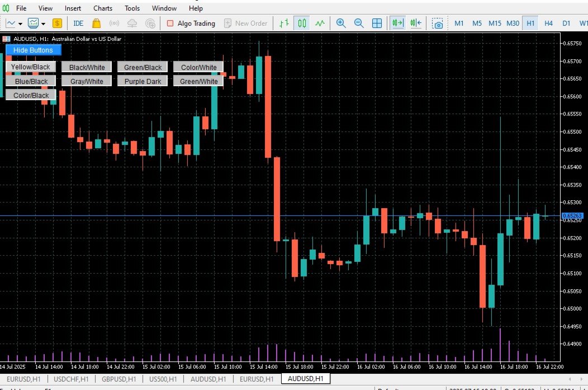Select the H4 timeframe

(x=548, y=24)
